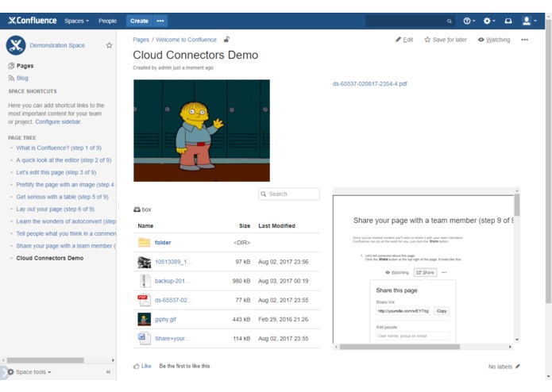
Task: Open Pages in the sidebar
Action: [25, 66]
